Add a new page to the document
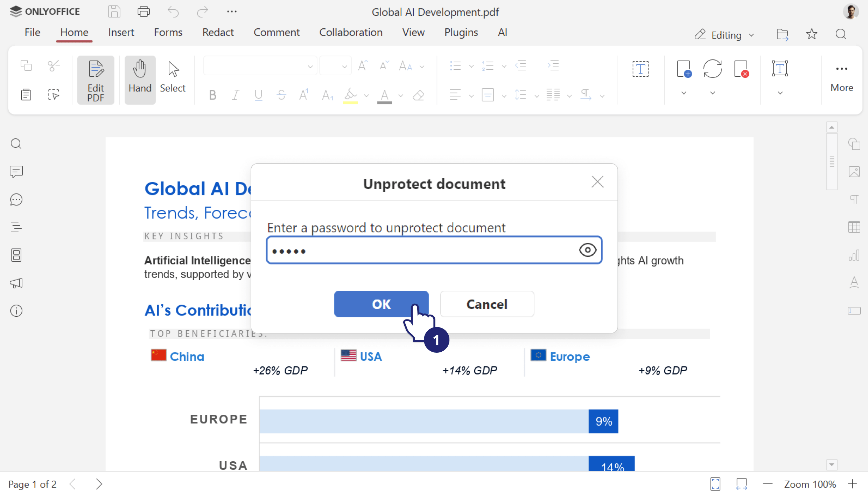868x496 pixels. click(x=684, y=69)
